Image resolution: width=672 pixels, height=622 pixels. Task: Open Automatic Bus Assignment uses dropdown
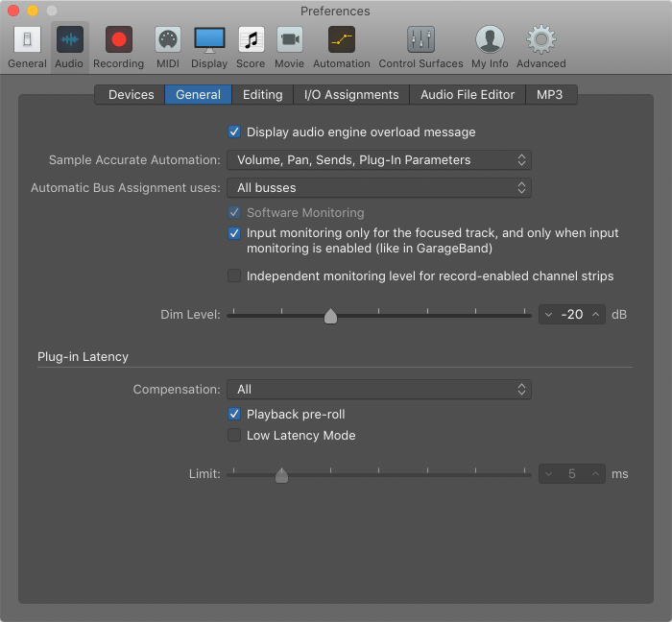(x=379, y=187)
